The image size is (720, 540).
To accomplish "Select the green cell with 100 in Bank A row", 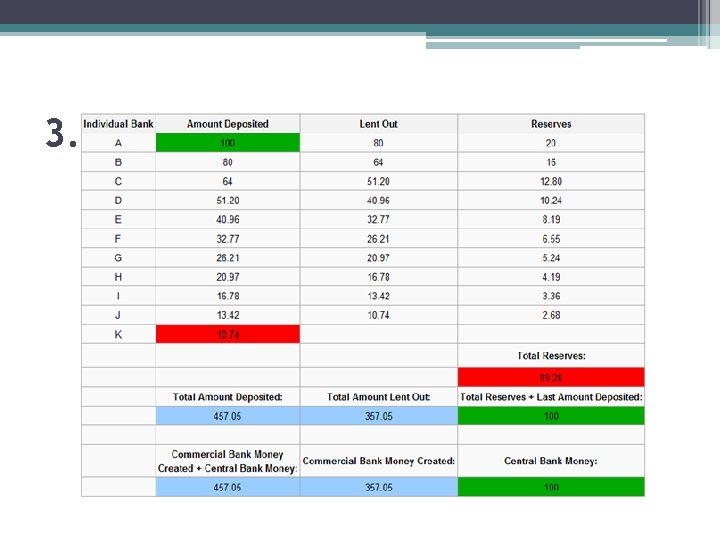I will (228, 143).
